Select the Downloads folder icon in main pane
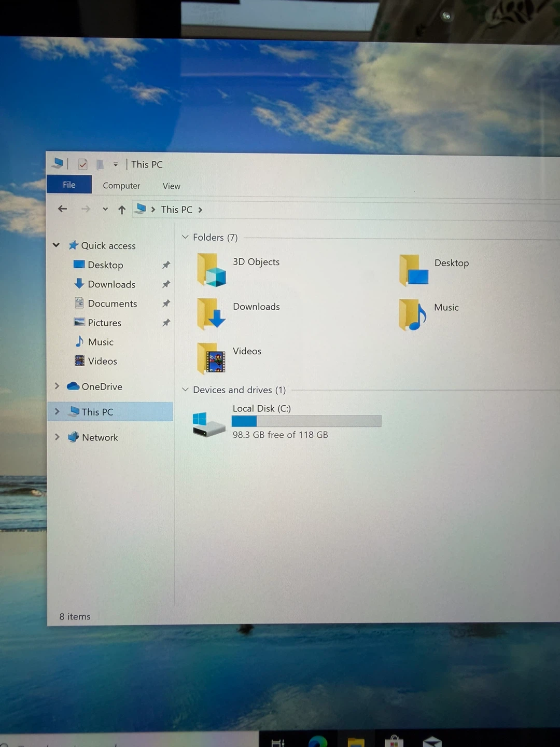Screen dimensions: 560x747 pos(211,314)
